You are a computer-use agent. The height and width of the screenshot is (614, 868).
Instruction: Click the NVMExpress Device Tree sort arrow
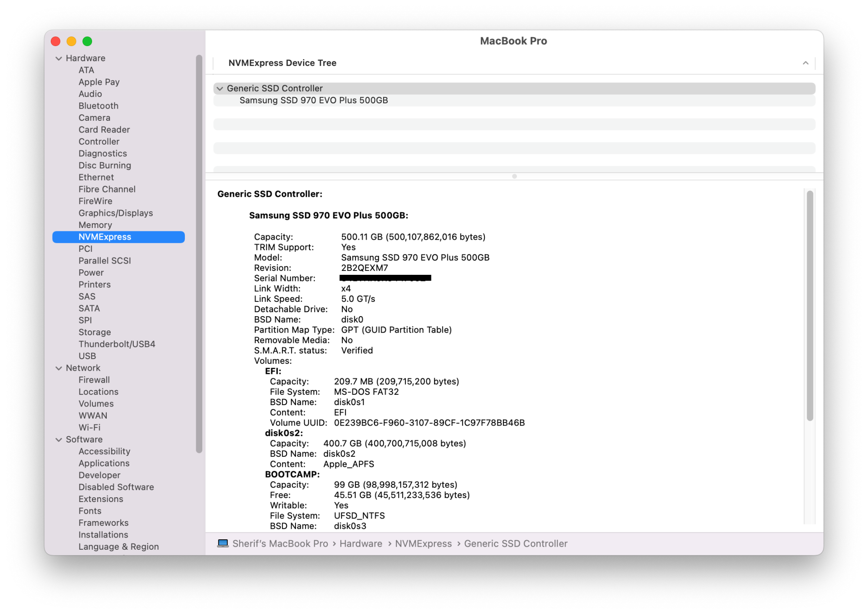805,63
